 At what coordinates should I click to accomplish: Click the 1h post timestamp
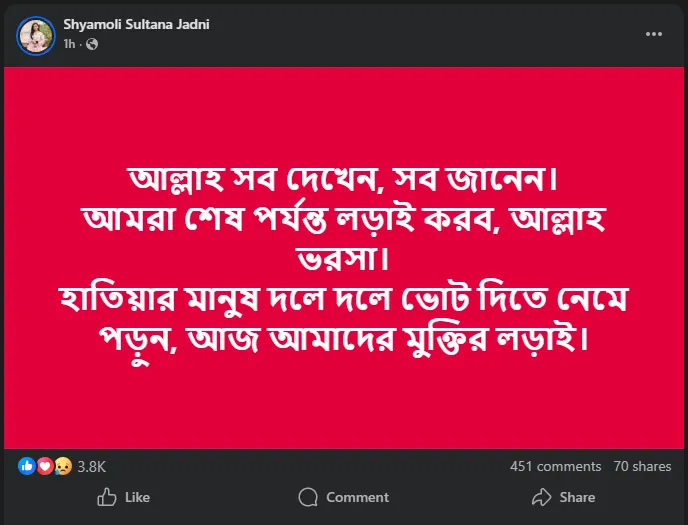[x=70, y=44]
